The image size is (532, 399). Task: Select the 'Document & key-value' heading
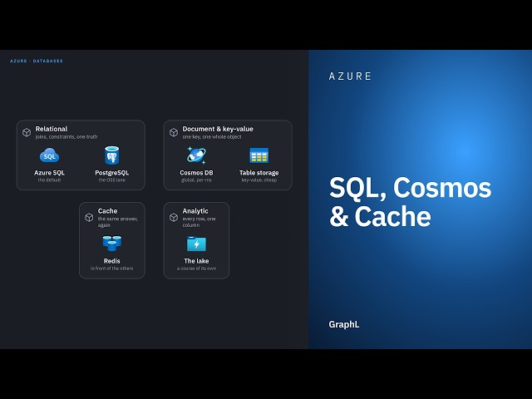click(x=218, y=129)
